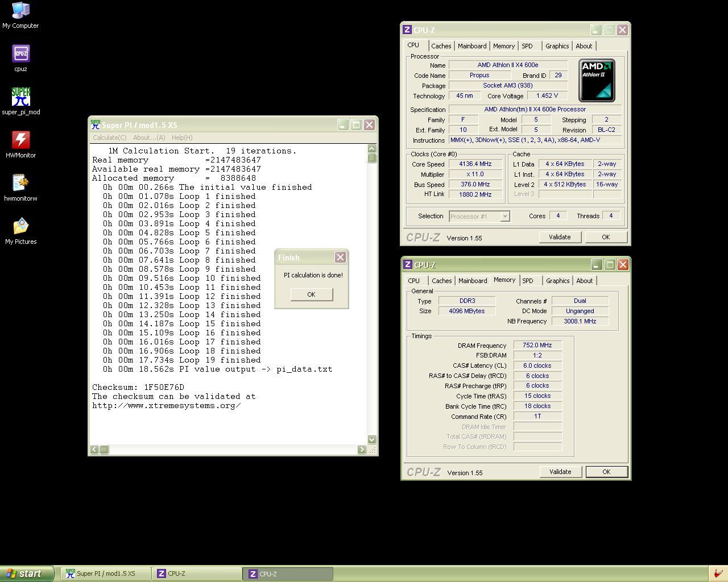This screenshot has width=728, height=582.
Task: Select SPD tab in upper CPU-Z
Action: point(527,46)
